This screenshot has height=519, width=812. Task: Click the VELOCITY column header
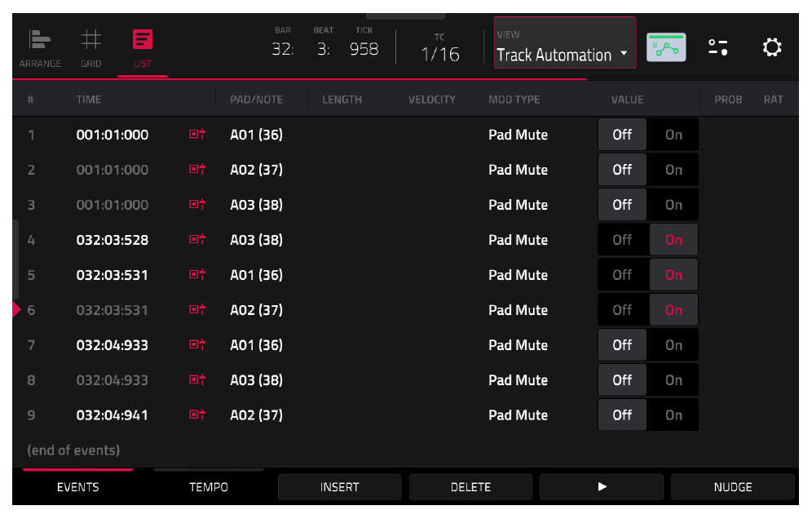point(432,100)
